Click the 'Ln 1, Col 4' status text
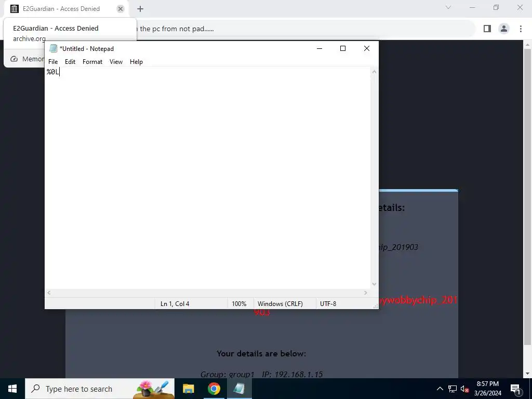532x399 pixels. (x=175, y=303)
